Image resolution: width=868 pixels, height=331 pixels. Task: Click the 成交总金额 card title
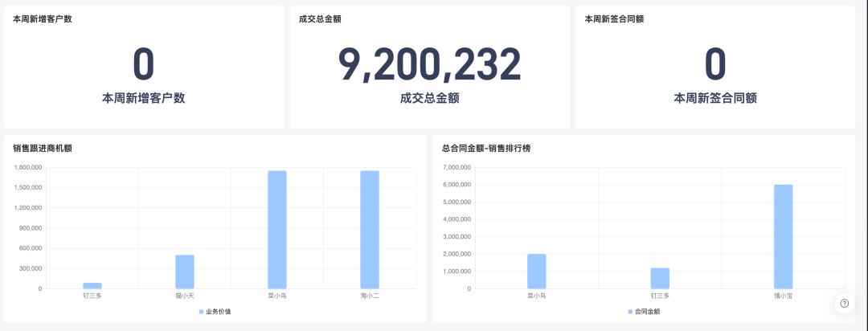tap(320, 18)
